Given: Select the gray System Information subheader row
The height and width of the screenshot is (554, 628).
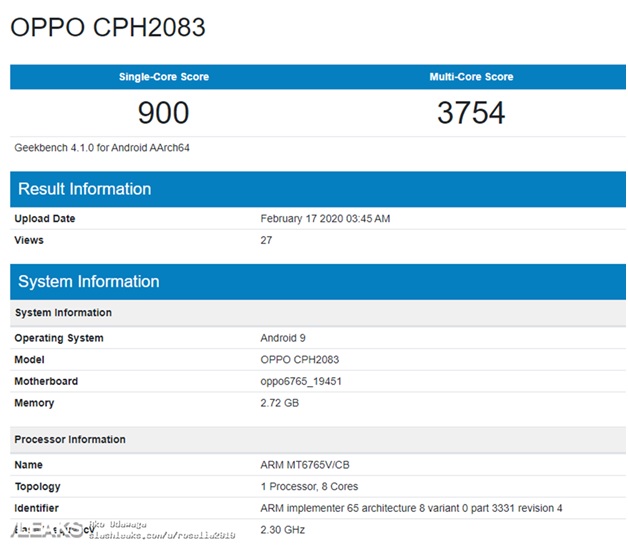Looking at the screenshot, I should (318, 313).
